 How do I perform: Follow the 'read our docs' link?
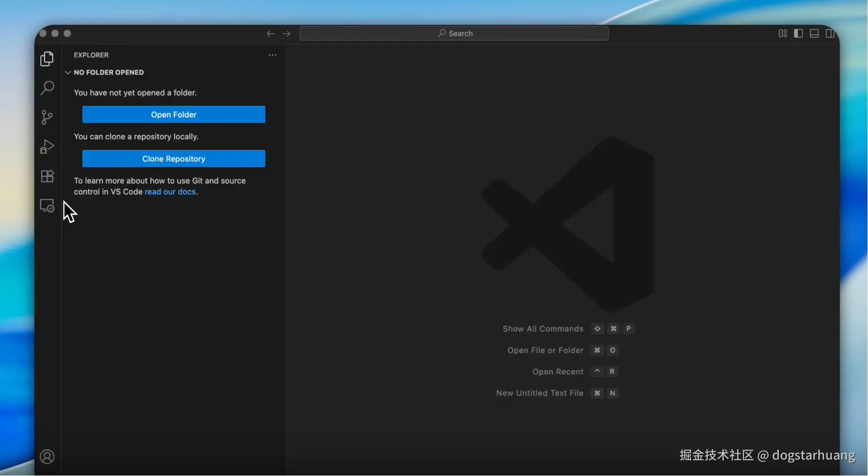click(170, 192)
